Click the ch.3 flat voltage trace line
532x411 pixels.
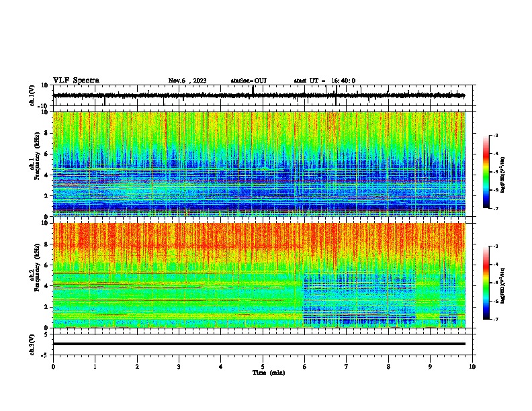259,344
